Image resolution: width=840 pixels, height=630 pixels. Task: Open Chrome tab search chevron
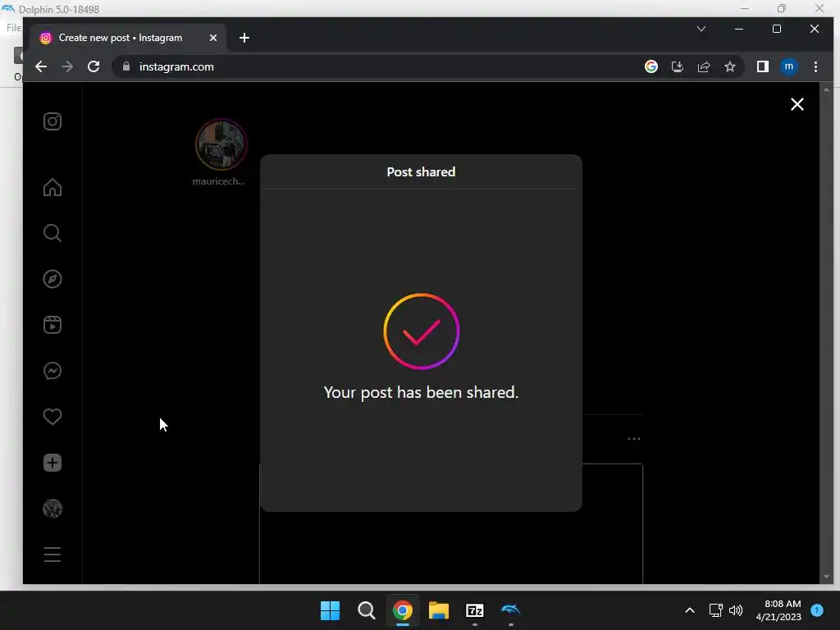701,29
